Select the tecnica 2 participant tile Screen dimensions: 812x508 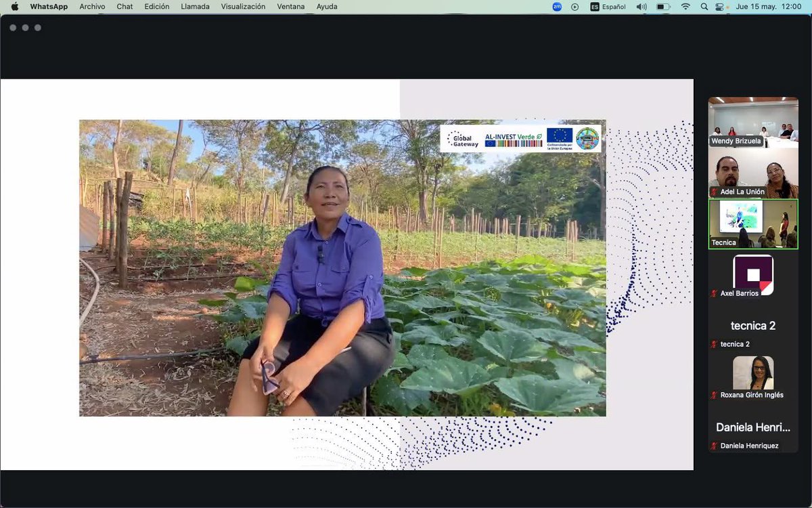tap(753, 326)
